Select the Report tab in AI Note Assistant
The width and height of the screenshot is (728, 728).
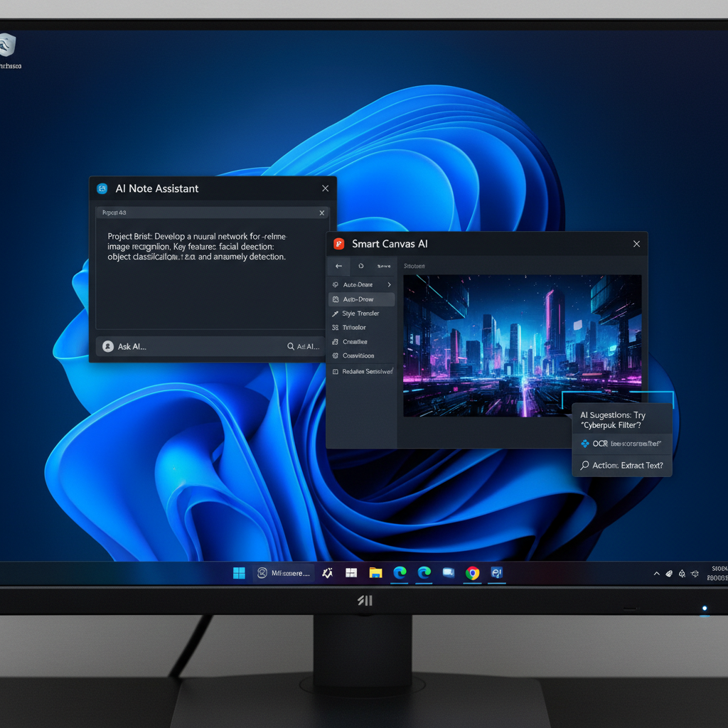(x=213, y=213)
